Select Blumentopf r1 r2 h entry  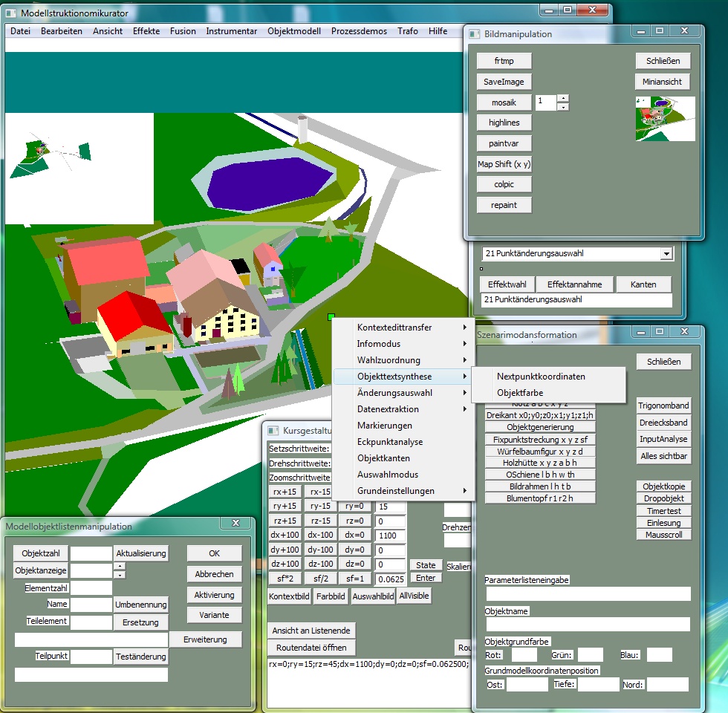click(x=540, y=498)
